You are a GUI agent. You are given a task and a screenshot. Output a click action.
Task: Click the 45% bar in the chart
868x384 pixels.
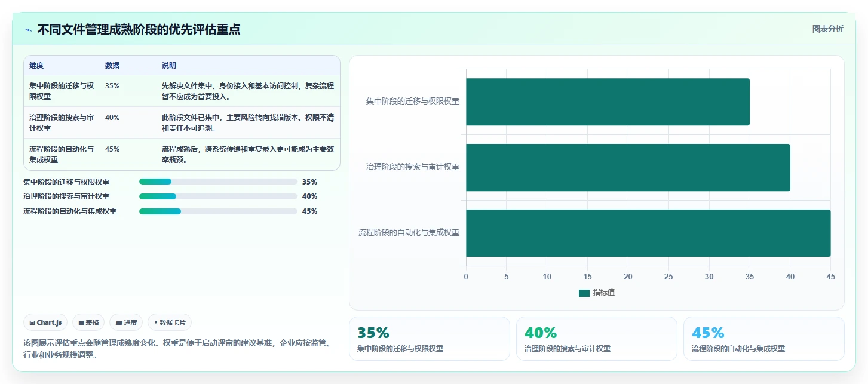(x=648, y=233)
